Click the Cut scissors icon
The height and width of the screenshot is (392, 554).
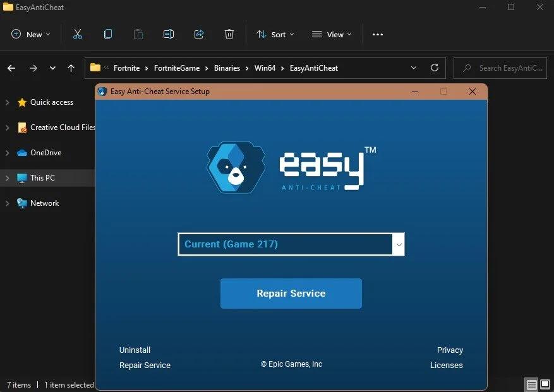click(x=77, y=34)
